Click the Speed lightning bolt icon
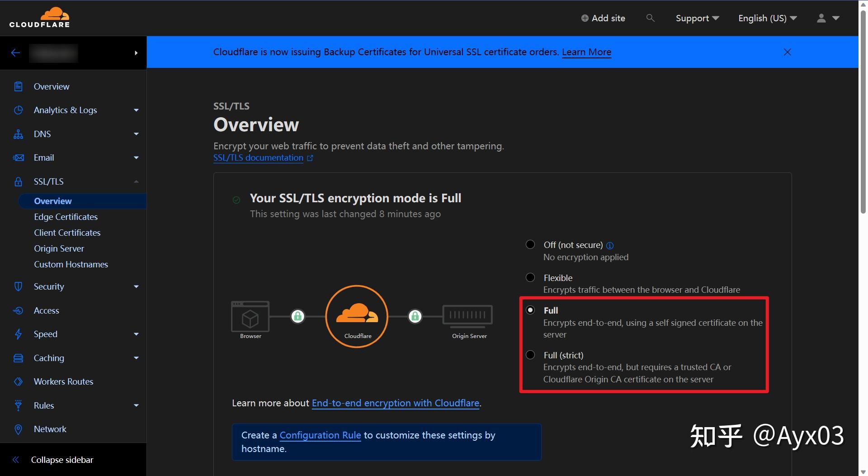The height and width of the screenshot is (476, 868). (x=18, y=334)
